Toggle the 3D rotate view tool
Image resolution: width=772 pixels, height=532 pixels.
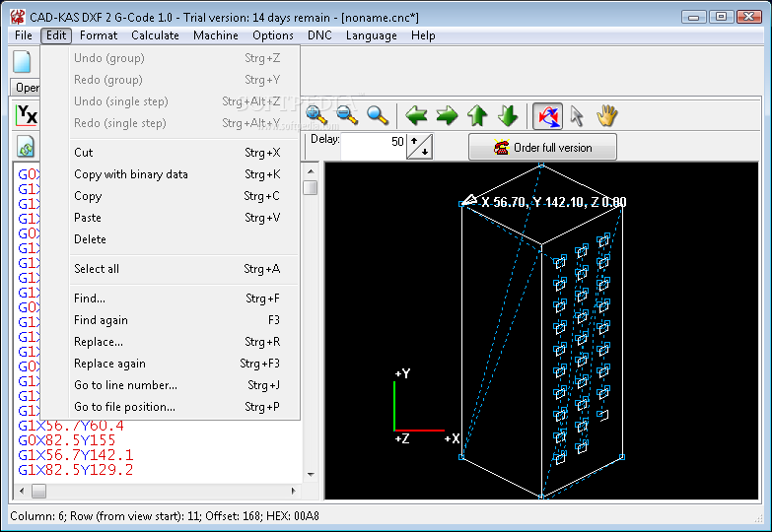click(547, 116)
